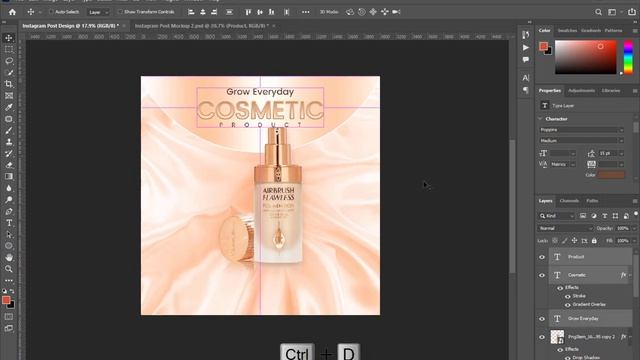
Task: Toggle visibility of the Cosmetic layer's Stroke effect
Action: (568, 296)
